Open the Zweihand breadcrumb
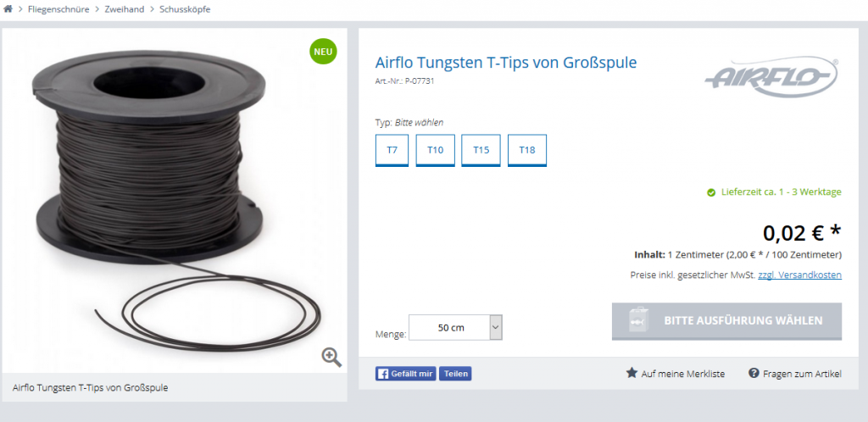The width and height of the screenshot is (868, 422). coord(125,9)
